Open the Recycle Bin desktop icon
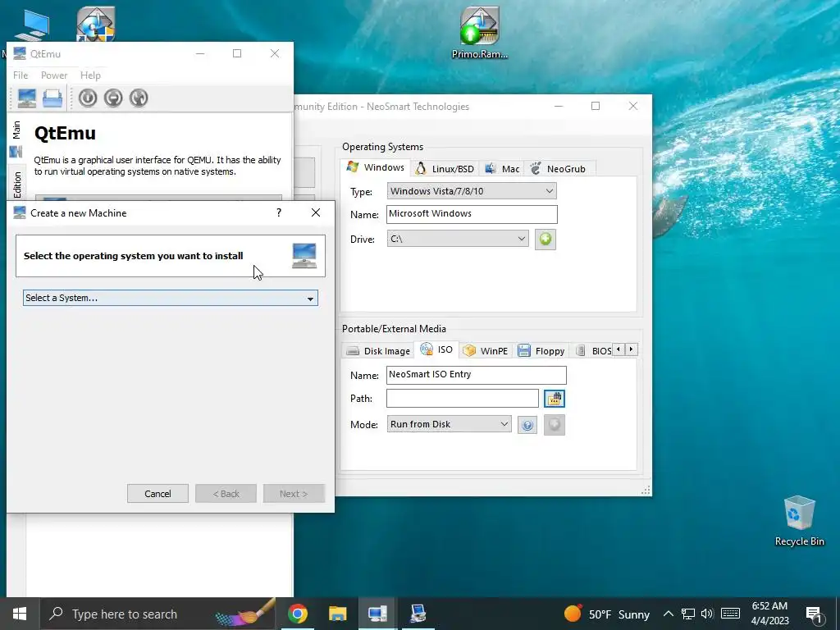This screenshot has height=630, width=840. click(x=799, y=521)
